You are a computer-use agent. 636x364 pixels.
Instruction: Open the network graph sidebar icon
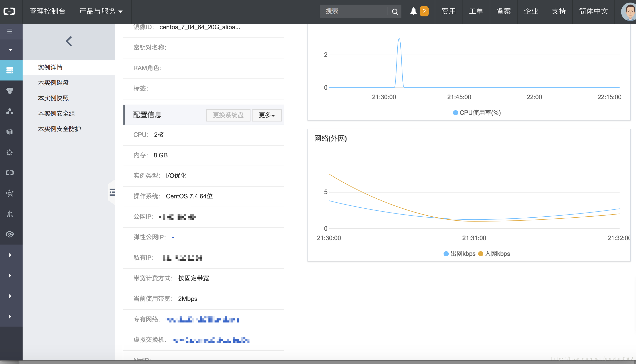(10, 193)
